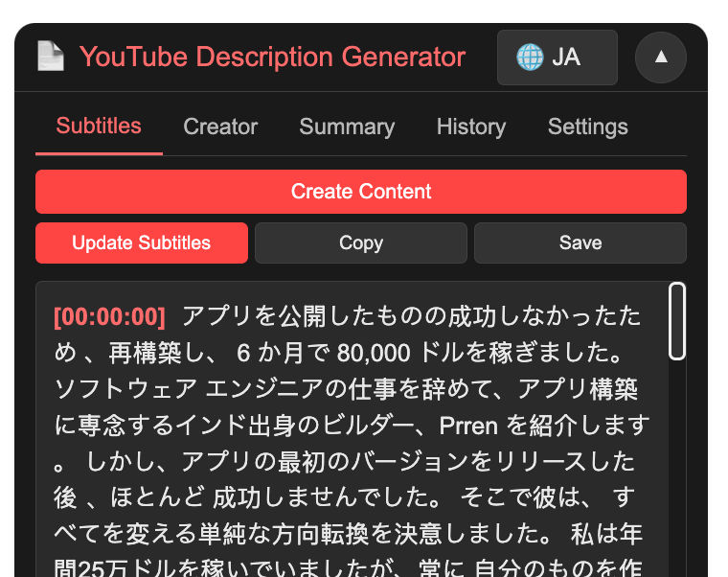The image size is (728, 577).
Task: Copy the subtitles with Copy button
Action: click(361, 242)
